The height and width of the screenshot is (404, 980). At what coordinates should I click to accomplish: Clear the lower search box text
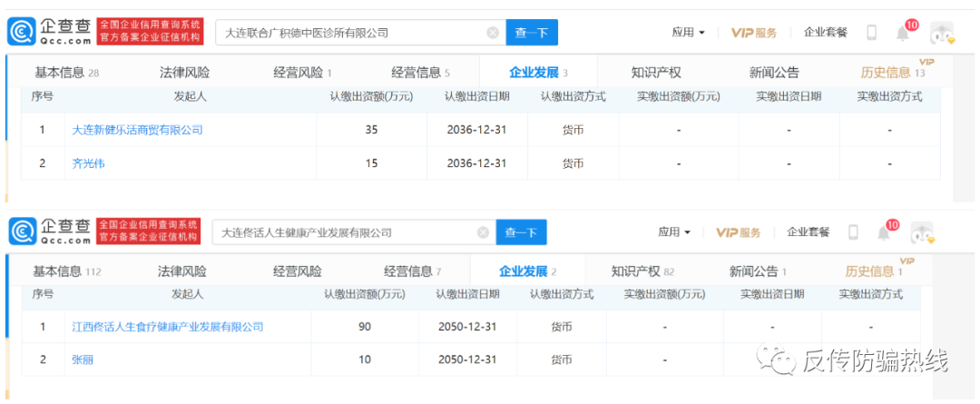[483, 232]
